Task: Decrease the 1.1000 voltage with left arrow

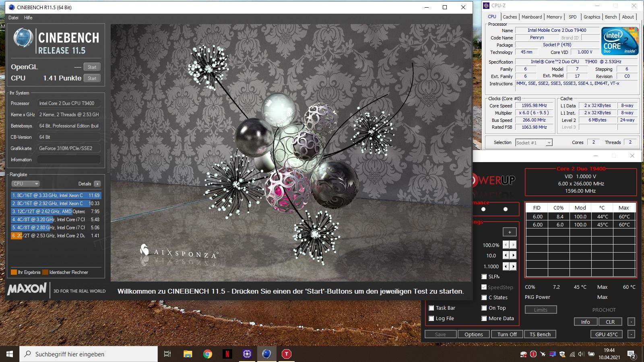Action: pyautogui.click(x=506, y=266)
